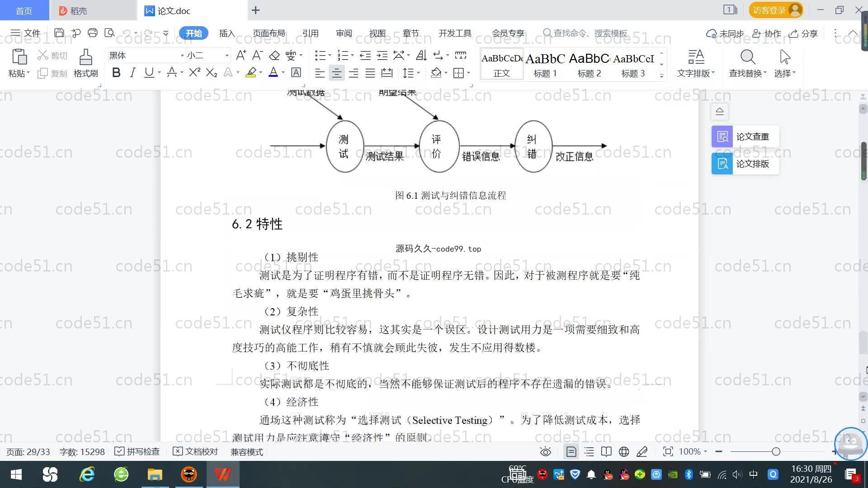
Task: Open File Explorer from taskbar
Action: point(155,474)
